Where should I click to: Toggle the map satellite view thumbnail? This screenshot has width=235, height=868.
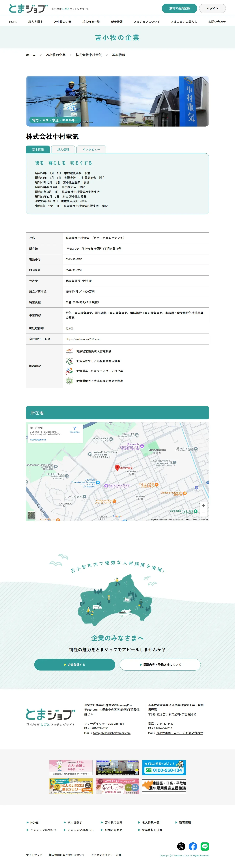coord(32,515)
